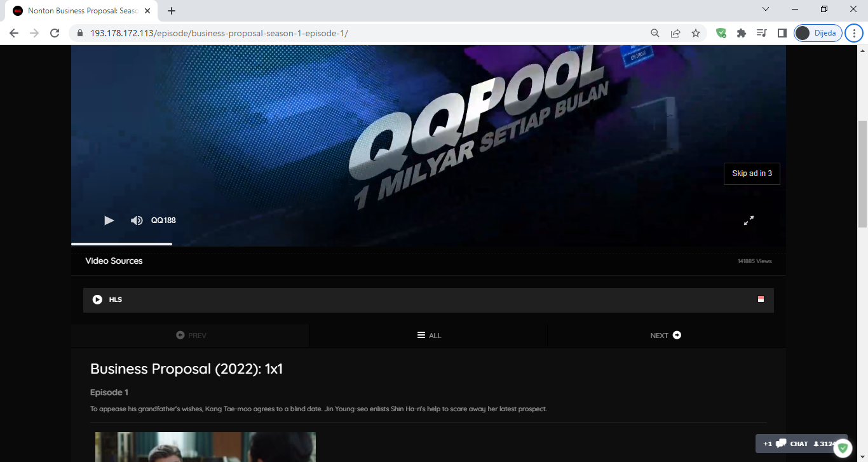The height and width of the screenshot is (462, 868).
Task: Open the Chrome three-dot menu
Action: tap(855, 33)
